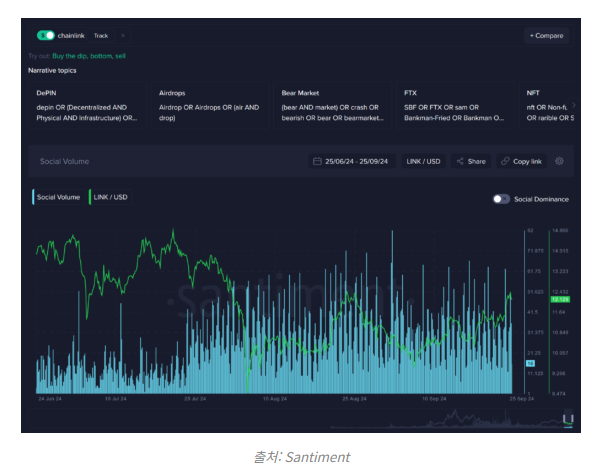Click the Share icon
This screenshot has width=609, height=470.
coord(470,161)
